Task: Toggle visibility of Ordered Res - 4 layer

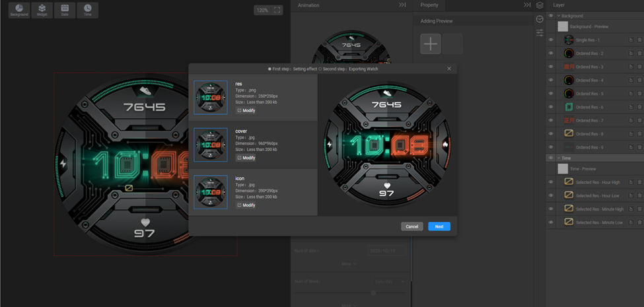Action: 551,81
